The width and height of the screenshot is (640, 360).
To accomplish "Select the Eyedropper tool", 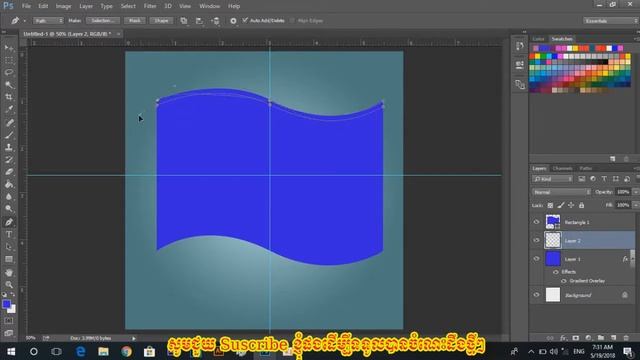I will [x=9, y=109].
